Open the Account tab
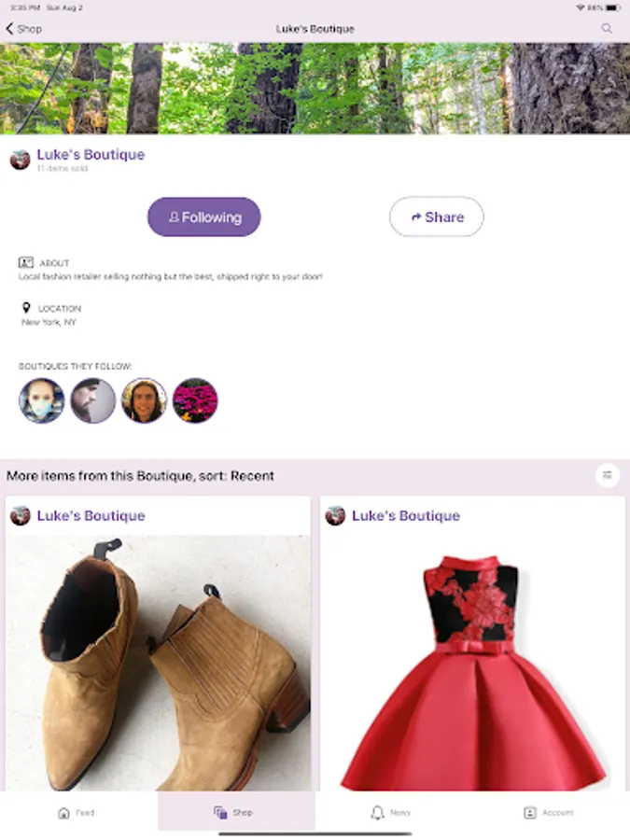Screen dimensions: 630x840 click(548, 813)
